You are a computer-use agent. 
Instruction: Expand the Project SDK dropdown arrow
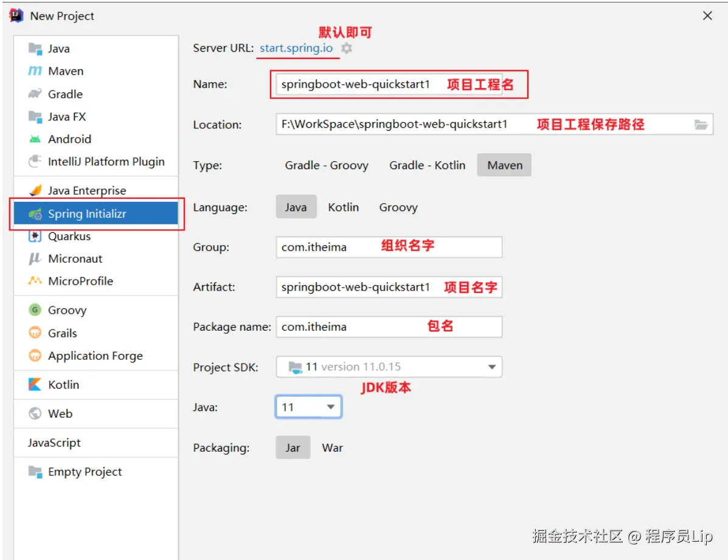coord(491,367)
